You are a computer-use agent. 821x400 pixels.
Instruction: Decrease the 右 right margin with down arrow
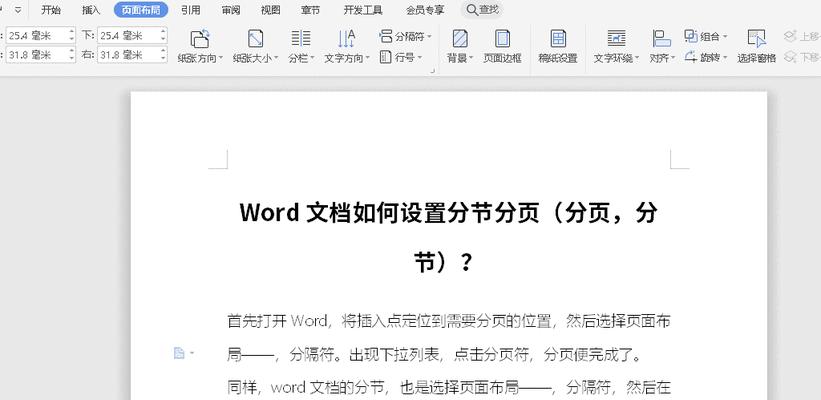[163, 59]
